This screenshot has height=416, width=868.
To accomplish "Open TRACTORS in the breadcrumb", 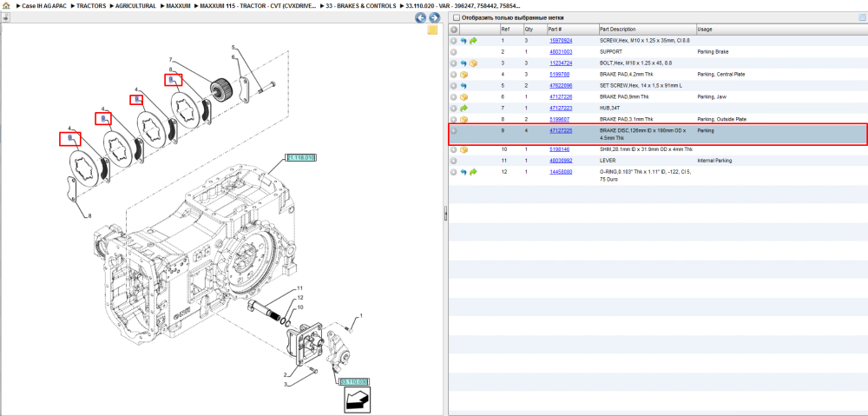I will [x=91, y=5].
